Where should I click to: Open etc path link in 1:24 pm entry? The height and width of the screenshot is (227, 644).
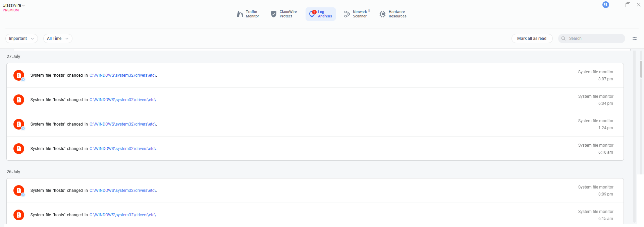123,124
